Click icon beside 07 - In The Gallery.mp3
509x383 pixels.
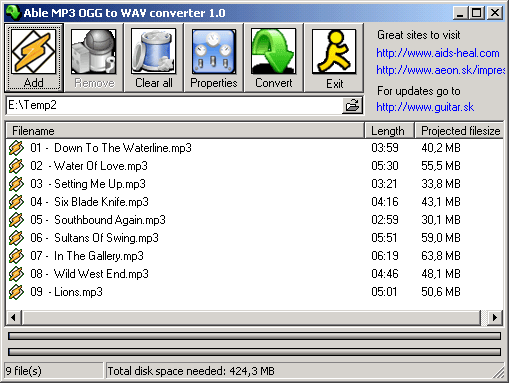16,256
